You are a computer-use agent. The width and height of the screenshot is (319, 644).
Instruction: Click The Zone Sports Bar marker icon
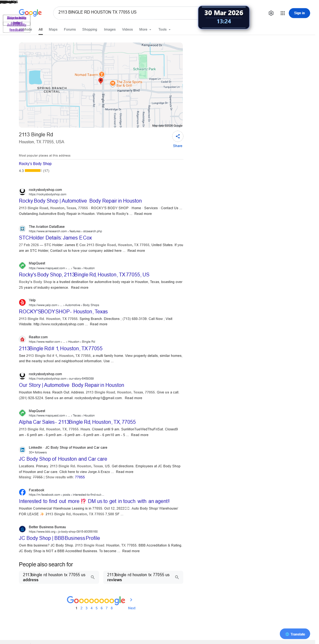[x=113, y=83]
